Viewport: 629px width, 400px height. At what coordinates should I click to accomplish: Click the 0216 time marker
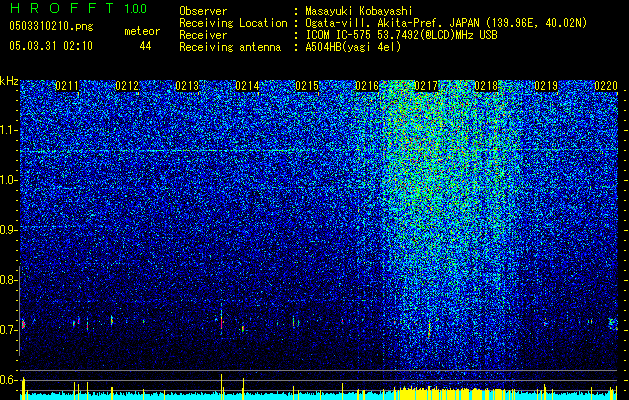click(x=367, y=86)
